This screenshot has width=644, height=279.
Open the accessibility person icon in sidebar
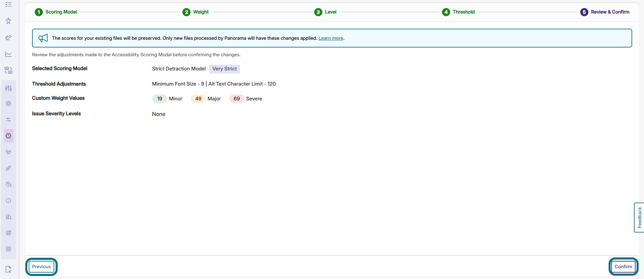(x=8, y=21)
